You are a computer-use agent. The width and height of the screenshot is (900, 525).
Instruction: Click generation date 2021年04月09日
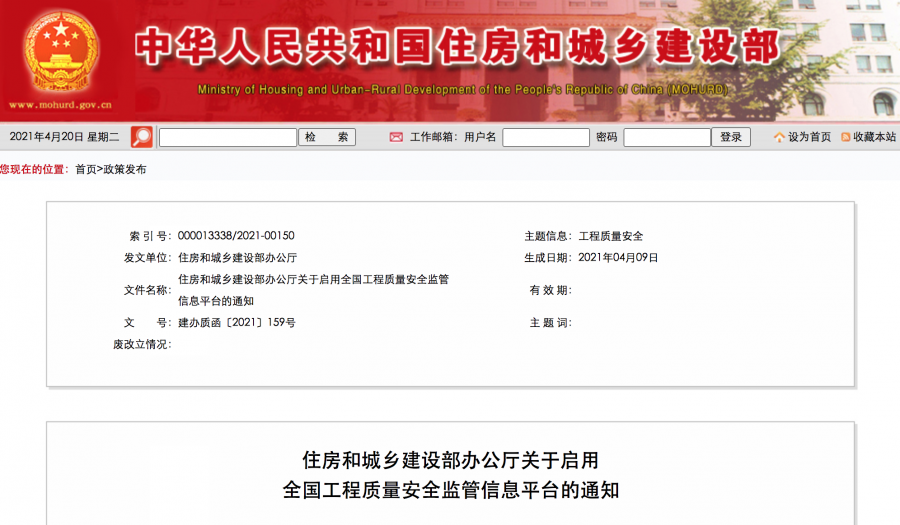pos(618,258)
